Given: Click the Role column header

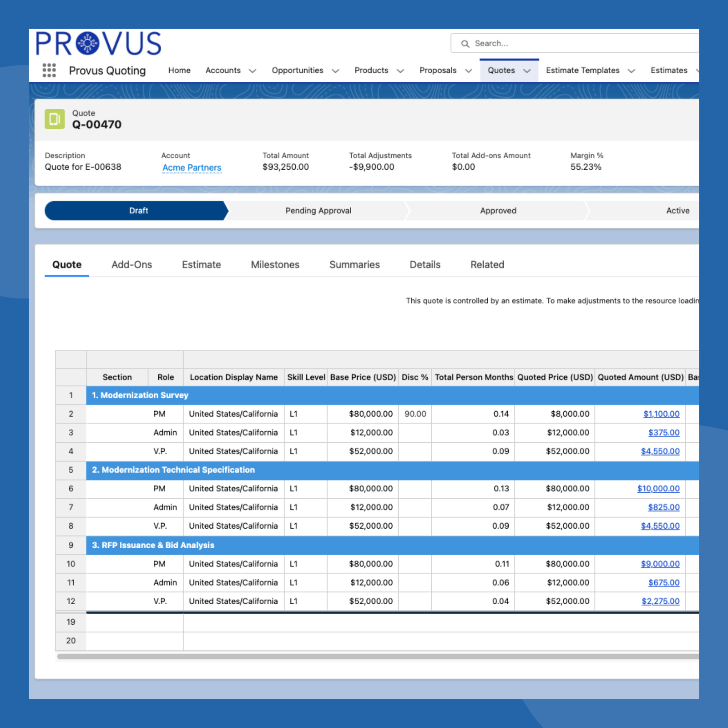Looking at the screenshot, I should (x=166, y=377).
